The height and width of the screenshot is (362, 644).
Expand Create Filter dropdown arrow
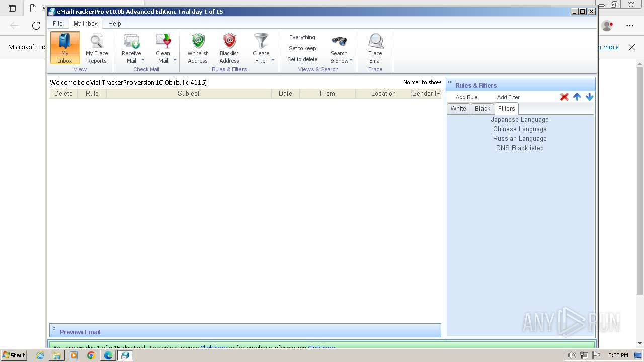(273, 60)
